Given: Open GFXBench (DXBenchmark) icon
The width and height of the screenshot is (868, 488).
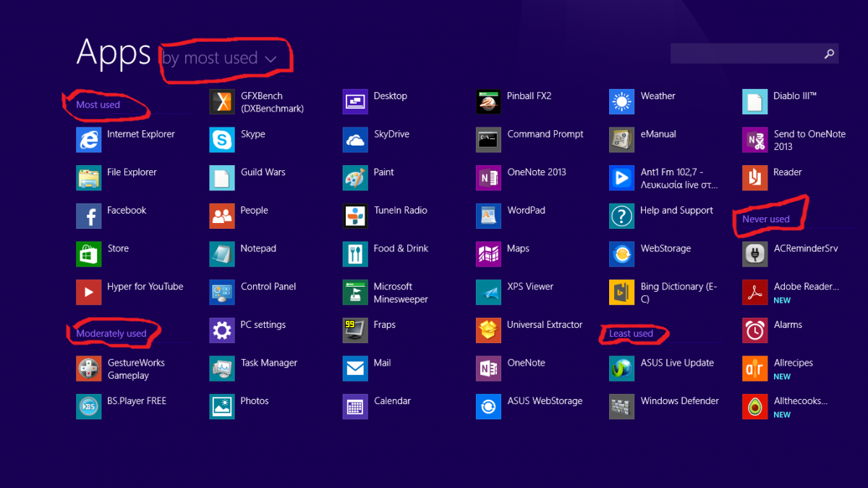Looking at the screenshot, I should pos(222,102).
